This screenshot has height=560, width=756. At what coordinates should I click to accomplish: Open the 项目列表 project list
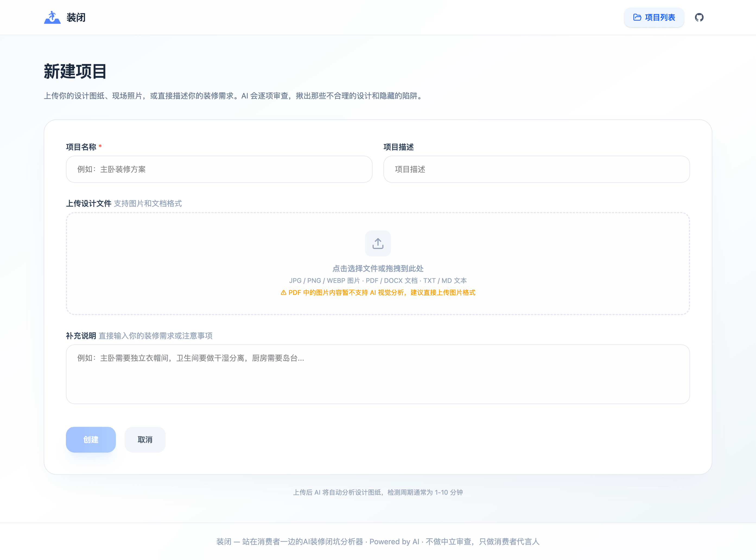click(654, 17)
